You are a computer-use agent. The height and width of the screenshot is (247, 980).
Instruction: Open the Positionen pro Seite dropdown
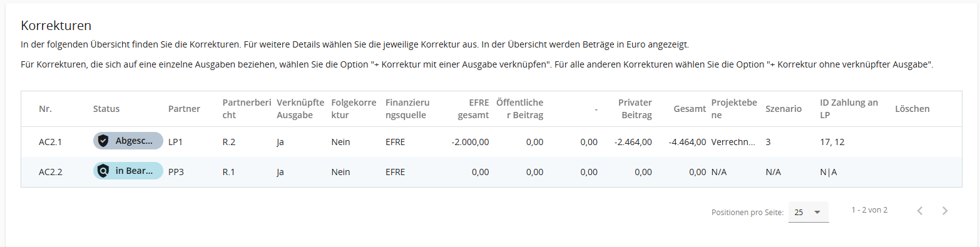tap(809, 212)
